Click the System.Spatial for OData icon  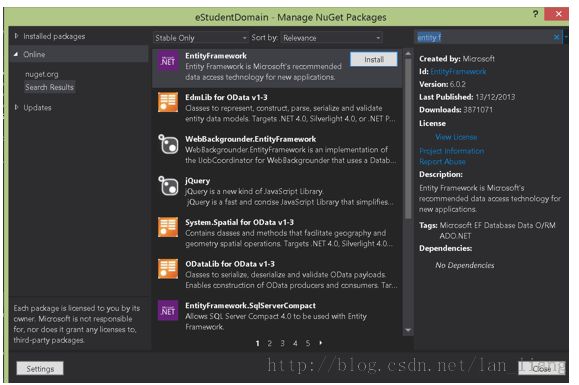168,227
